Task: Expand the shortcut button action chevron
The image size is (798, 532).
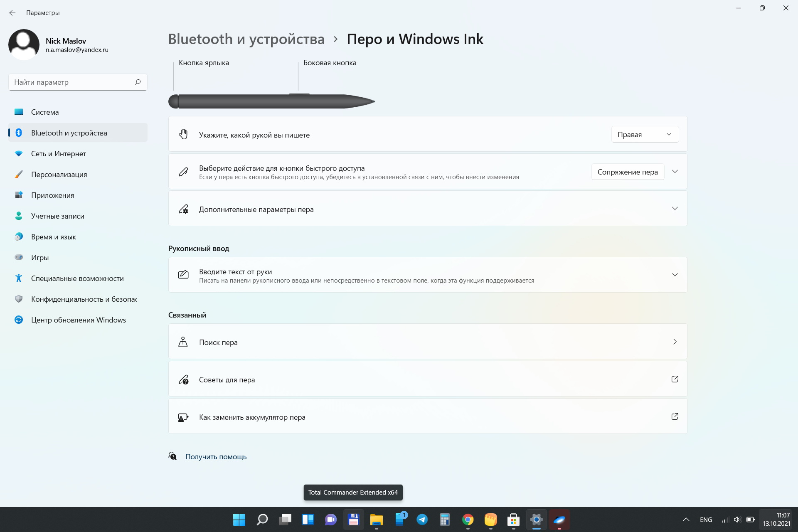Action: (675, 172)
